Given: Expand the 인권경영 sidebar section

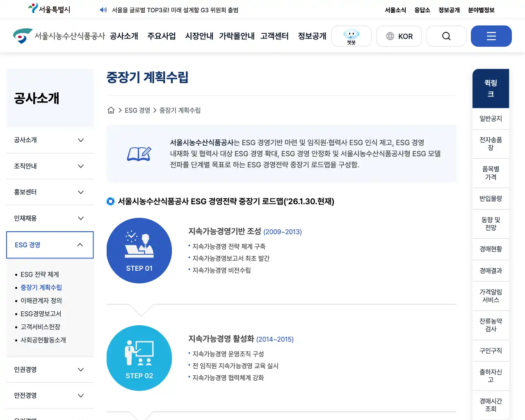Looking at the screenshot, I should pyautogui.click(x=50, y=370).
